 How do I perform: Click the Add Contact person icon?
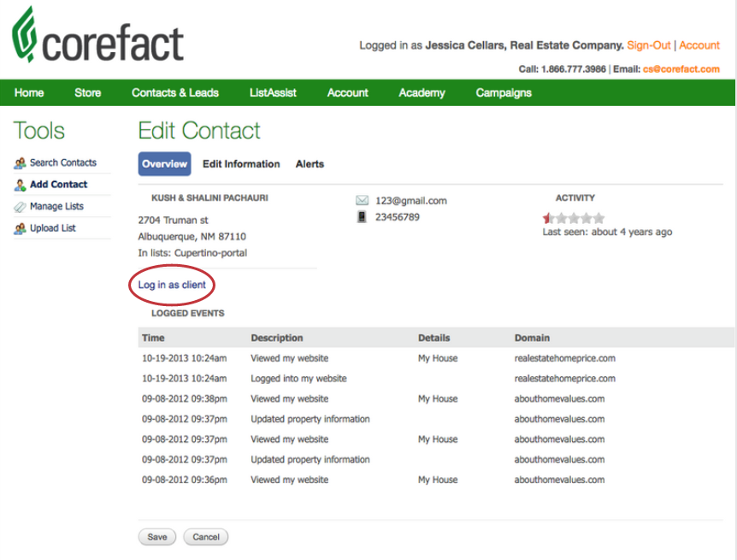(20, 185)
